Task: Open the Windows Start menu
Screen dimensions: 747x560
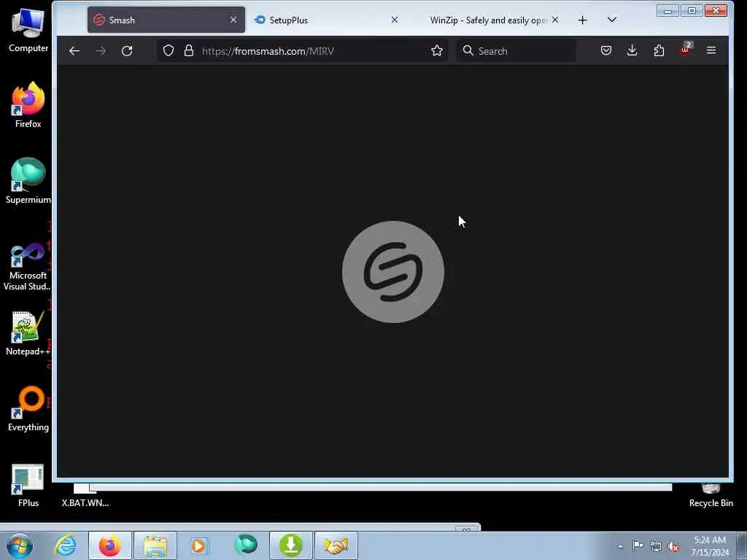Action: 20,545
